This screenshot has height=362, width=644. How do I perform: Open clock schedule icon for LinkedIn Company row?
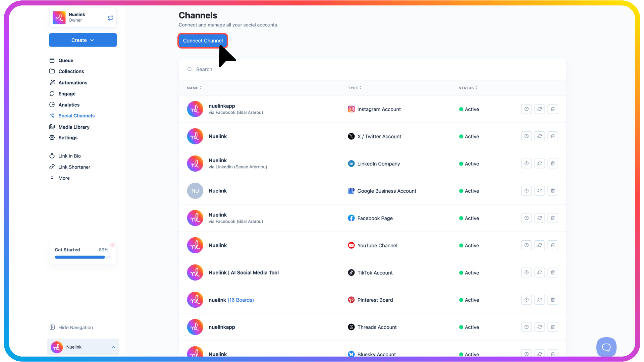pyautogui.click(x=526, y=164)
